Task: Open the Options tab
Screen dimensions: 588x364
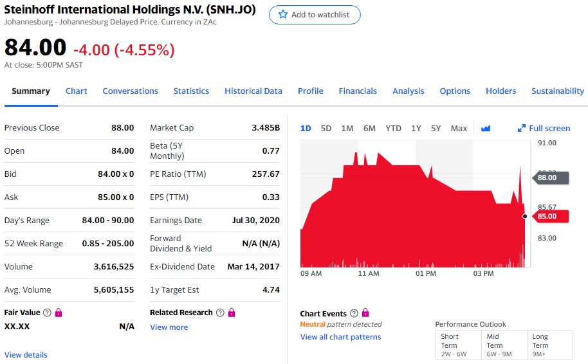Action: point(455,91)
